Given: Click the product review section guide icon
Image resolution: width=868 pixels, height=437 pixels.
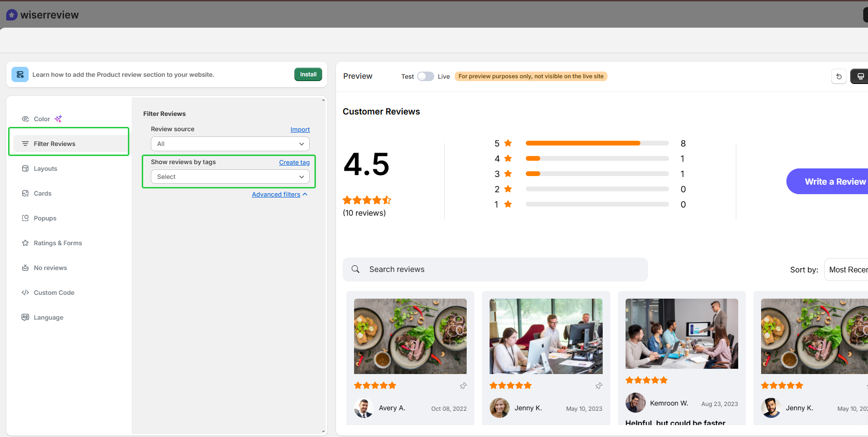Looking at the screenshot, I should point(20,74).
